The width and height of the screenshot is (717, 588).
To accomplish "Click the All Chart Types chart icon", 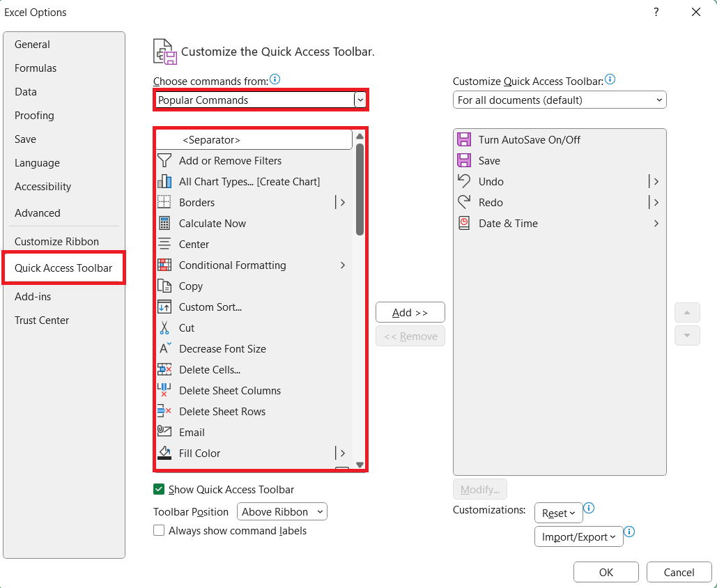I will pyautogui.click(x=164, y=182).
